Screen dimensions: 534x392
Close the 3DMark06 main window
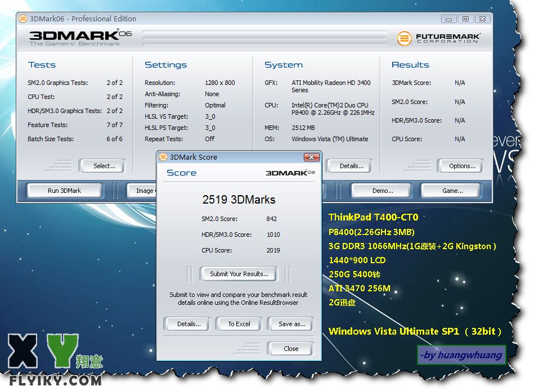pyautogui.click(x=483, y=19)
